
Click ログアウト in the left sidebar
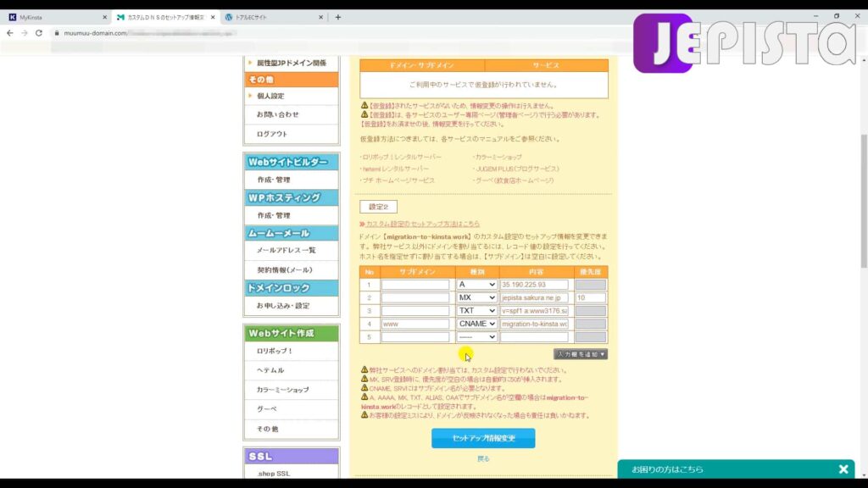pos(270,132)
